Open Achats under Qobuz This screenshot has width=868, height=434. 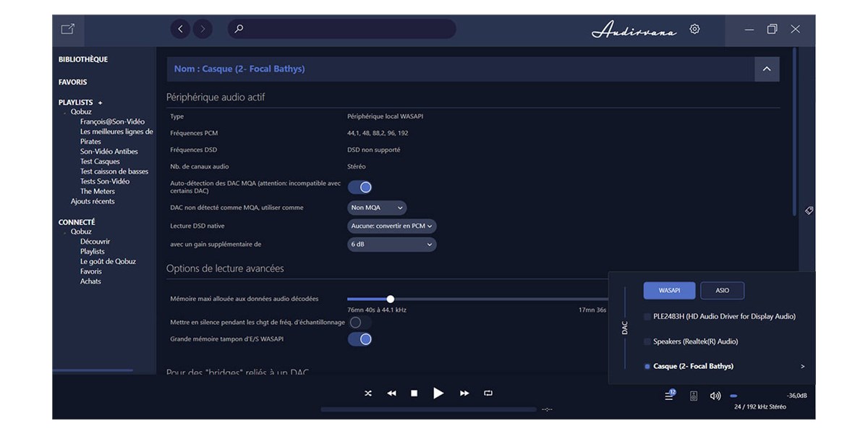click(90, 281)
